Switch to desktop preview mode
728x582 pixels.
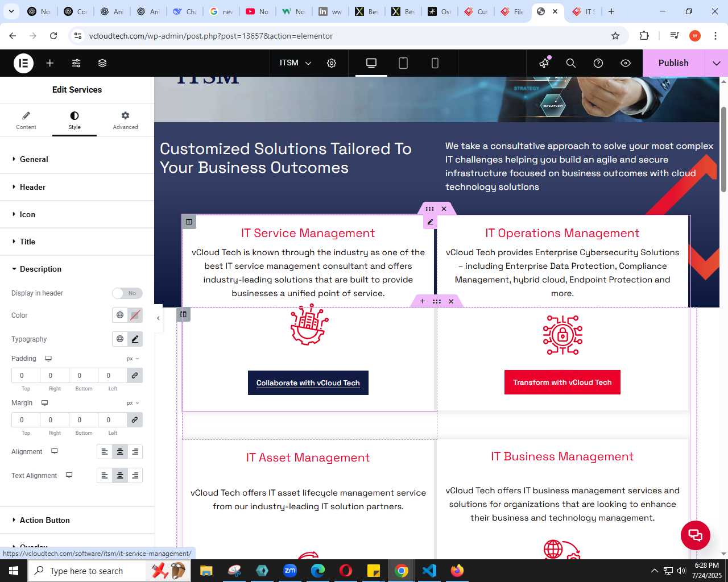pyautogui.click(x=371, y=63)
